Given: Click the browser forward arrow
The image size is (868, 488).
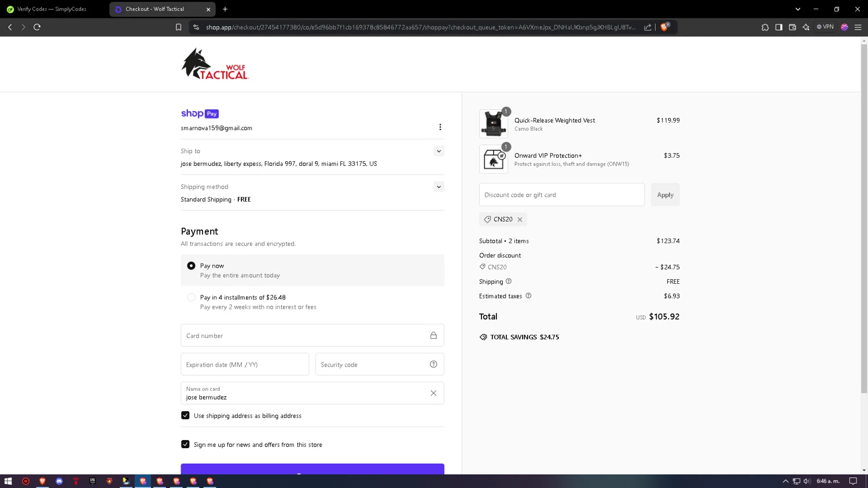Looking at the screenshot, I should pos(23,27).
